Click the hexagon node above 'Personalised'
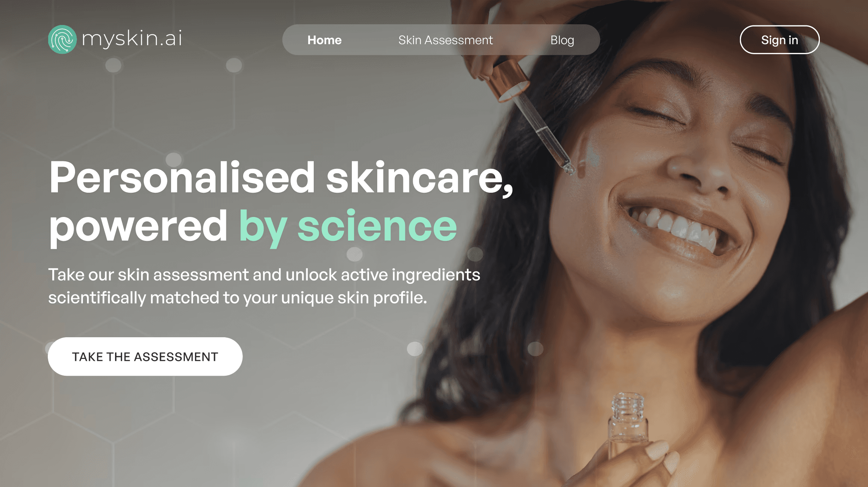Screen dimensions: 868x487 click(174, 159)
